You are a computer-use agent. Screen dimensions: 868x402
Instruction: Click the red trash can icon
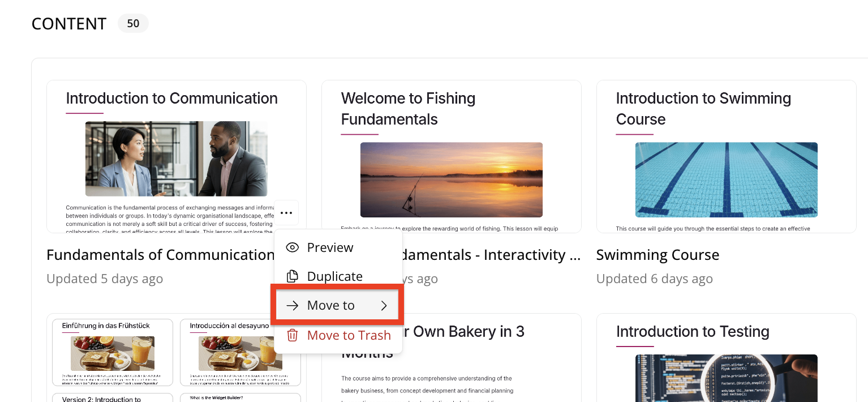(x=292, y=335)
